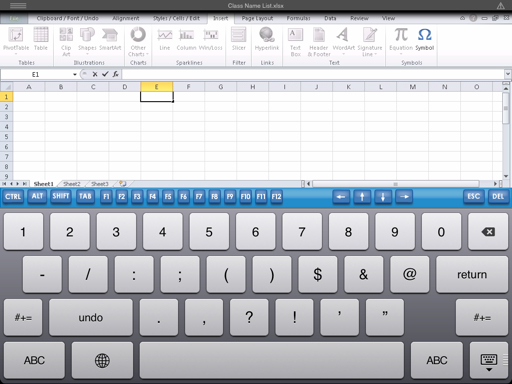Insert a Hyperlink

[267, 39]
